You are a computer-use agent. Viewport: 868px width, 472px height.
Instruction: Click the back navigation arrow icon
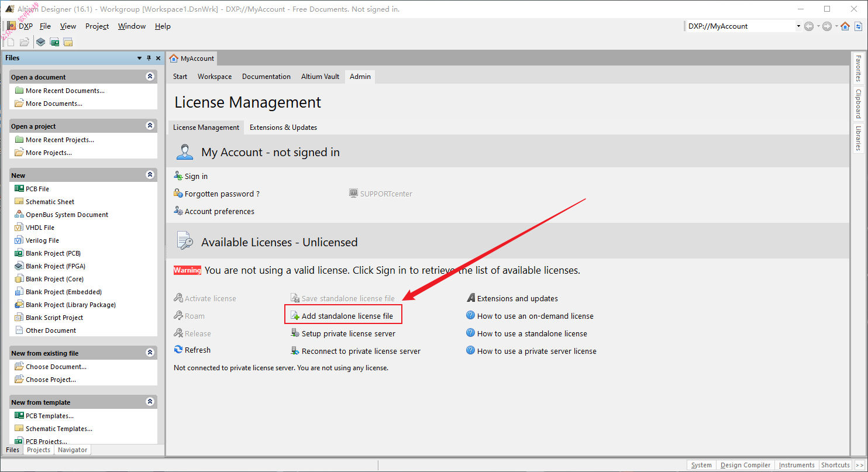(809, 26)
